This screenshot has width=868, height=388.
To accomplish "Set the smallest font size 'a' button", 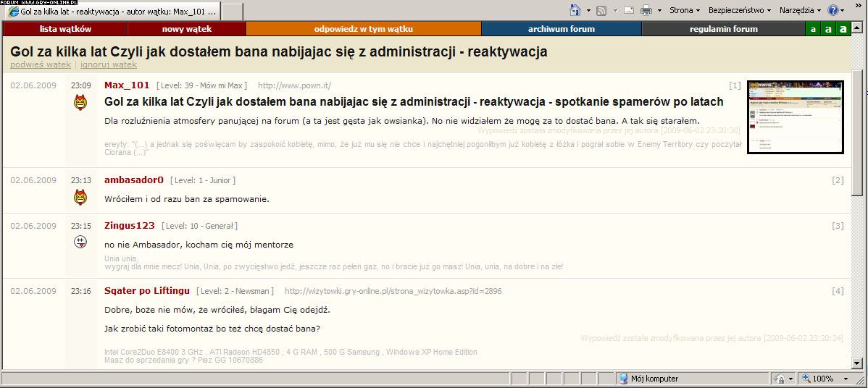I will pos(813,29).
